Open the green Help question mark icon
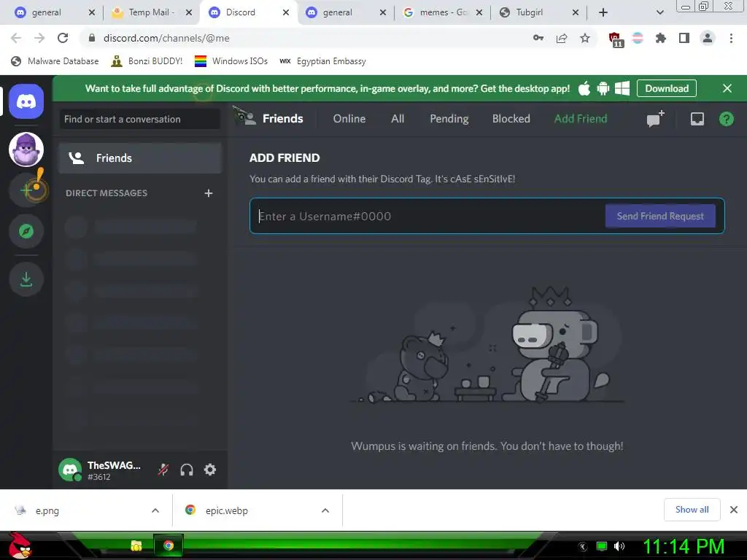This screenshot has height=560, width=747. coord(726,119)
